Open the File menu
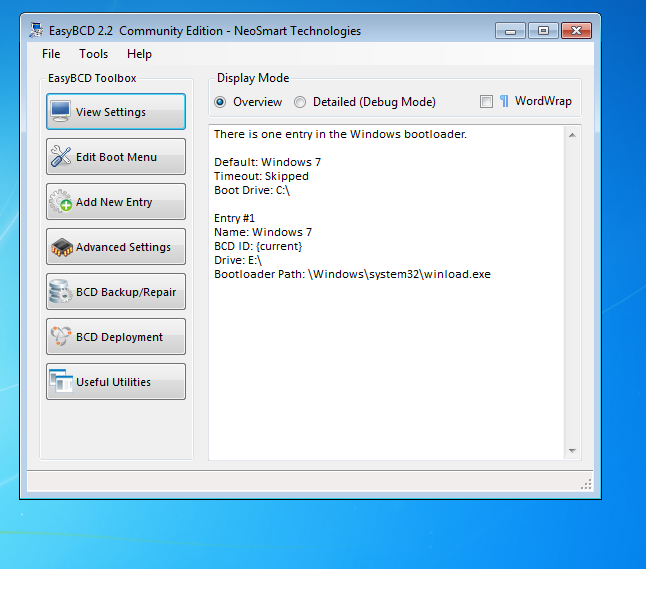The height and width of the screenshot is (605, 646). pyautogui.click(x=51, y=54)
